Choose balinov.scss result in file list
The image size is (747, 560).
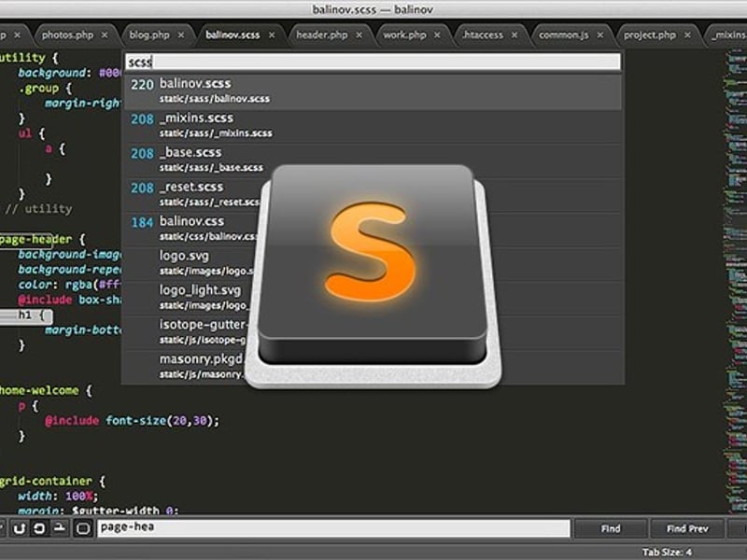(373, 91)
